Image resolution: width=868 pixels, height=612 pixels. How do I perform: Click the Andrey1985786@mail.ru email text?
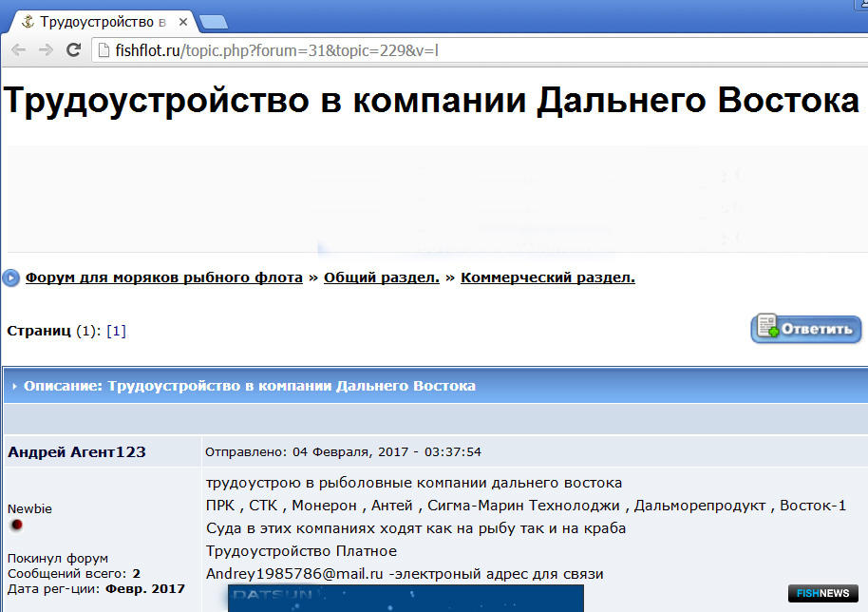tap(294, 574)
